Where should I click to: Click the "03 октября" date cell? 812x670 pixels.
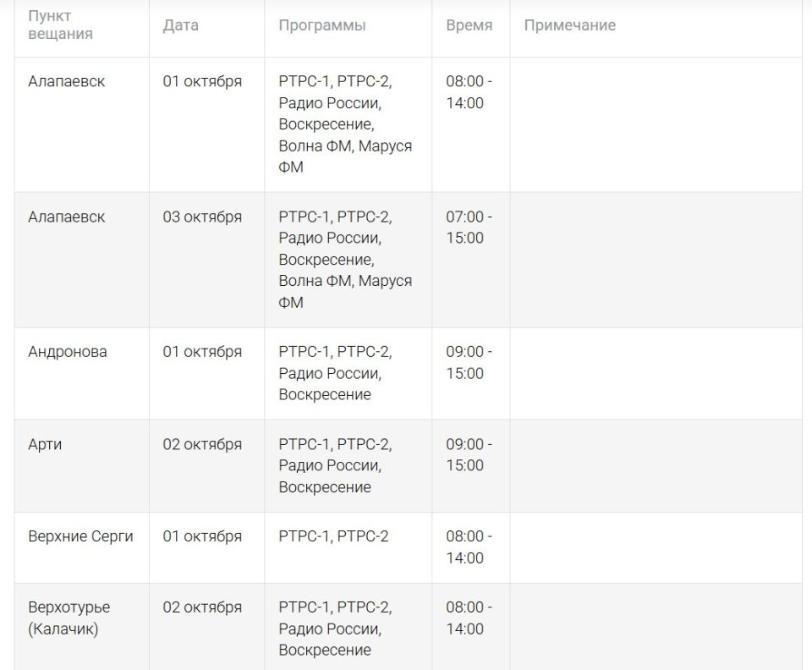pos(202,217)
